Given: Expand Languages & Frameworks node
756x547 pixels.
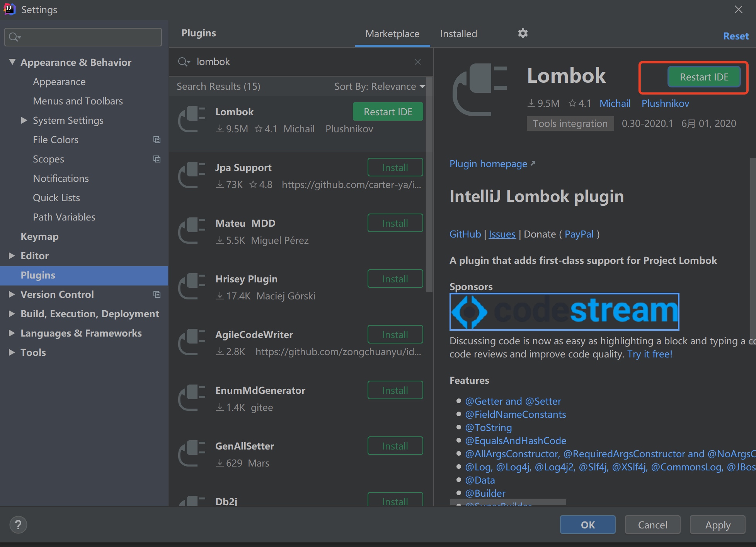Looking at the screenshot, I should click(x=12, y=333).
